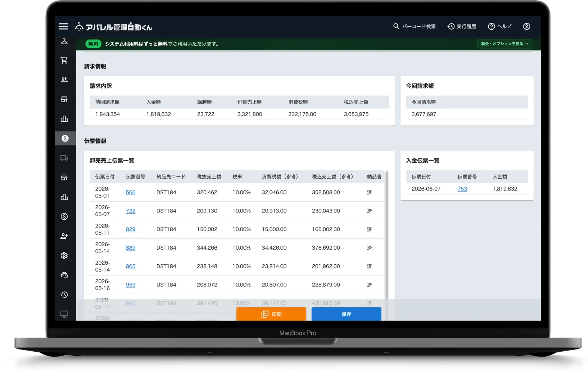Open 実行履歴 in the header
Image resolution: width=588 pixels, height=372 pixels.
click(462, 26)
